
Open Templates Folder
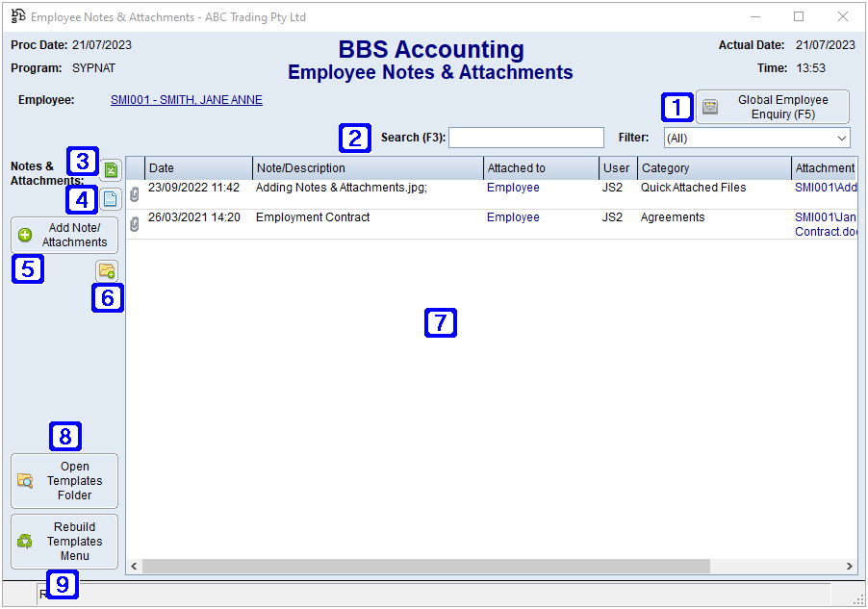tap(64, 480)
